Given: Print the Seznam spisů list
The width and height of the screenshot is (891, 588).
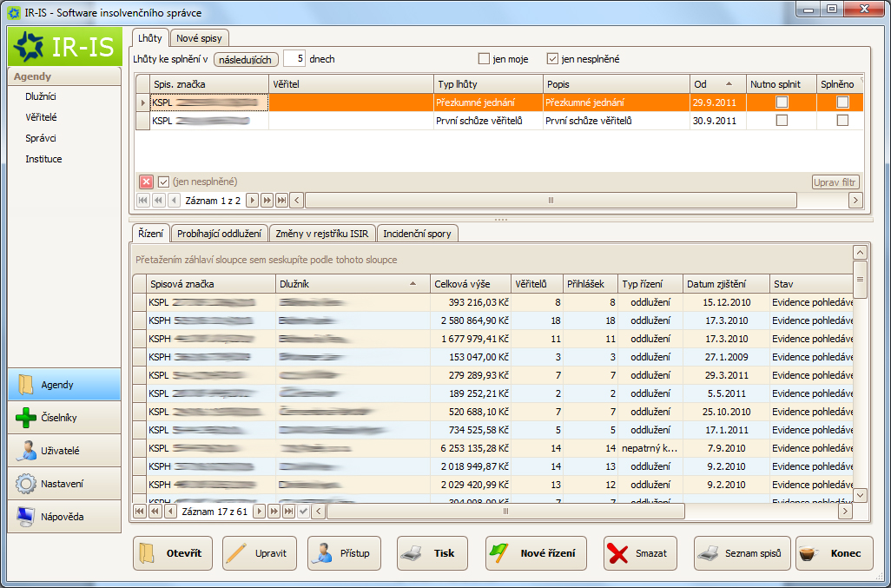Looking at the screenshot, I should pos(742,553).
